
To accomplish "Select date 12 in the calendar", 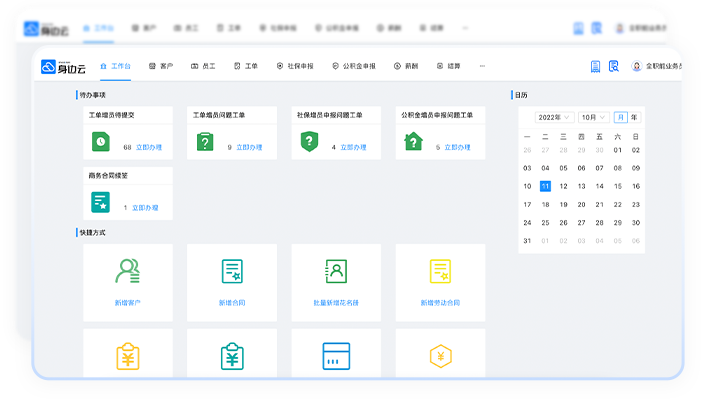I will click(563, 186).
